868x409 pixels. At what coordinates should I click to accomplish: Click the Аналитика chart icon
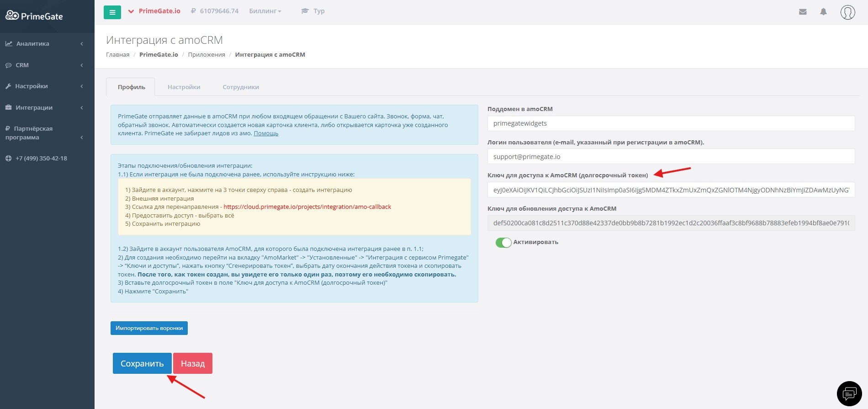[x=9, y=44]
